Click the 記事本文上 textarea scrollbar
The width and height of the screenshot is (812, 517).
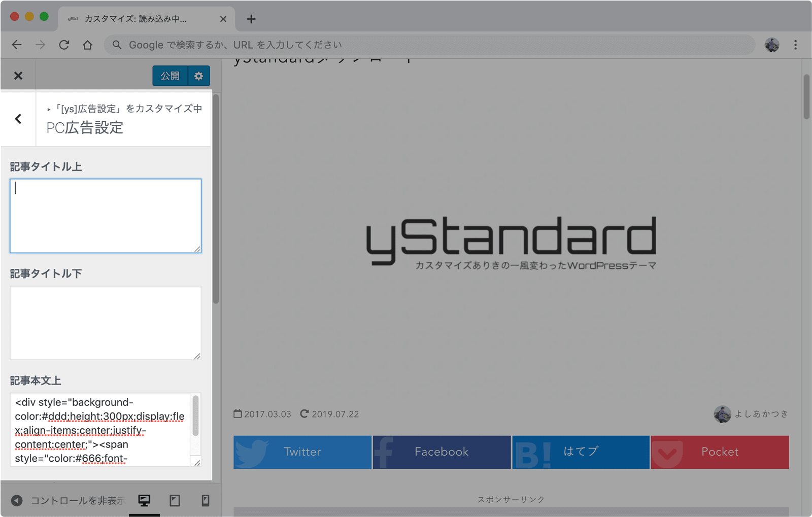(x=195, y=416)
